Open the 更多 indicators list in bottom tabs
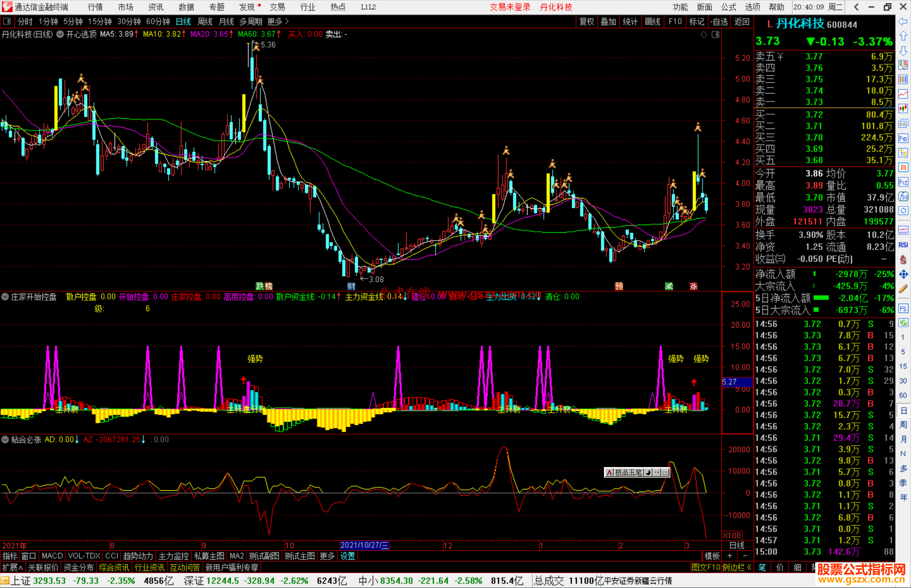Viewport: 911px width, 588px height. [x=327, y=556]
